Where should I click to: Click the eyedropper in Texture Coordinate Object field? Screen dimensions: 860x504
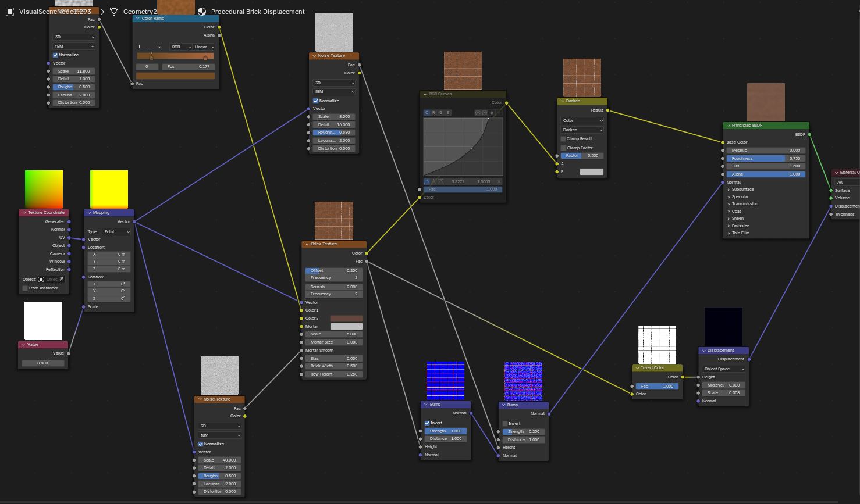click(61, 280)
